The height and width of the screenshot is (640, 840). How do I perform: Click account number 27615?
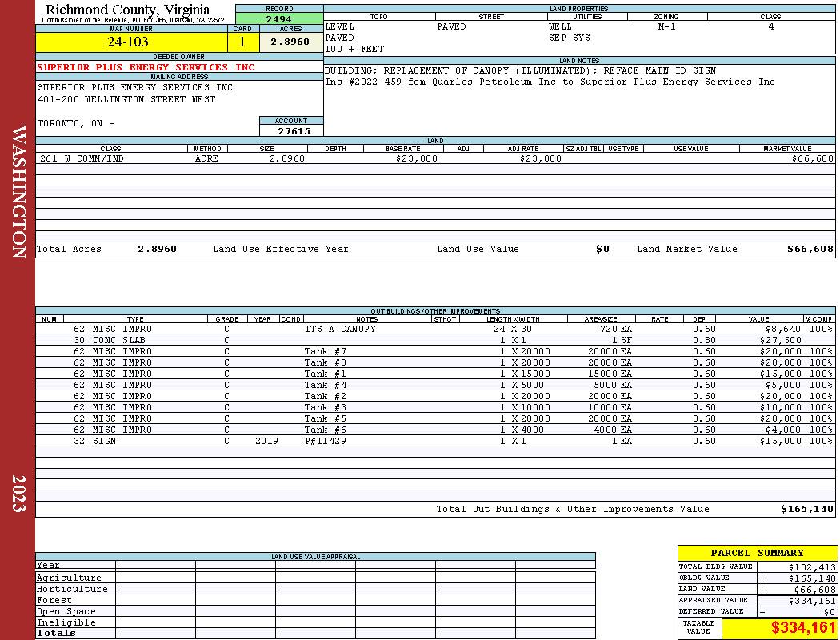pyautogui.click(x=294, y=131)
